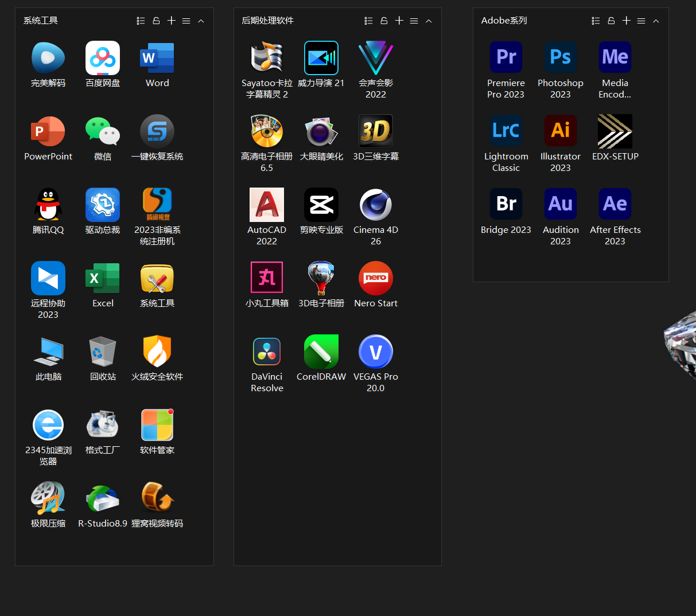Toggle lock on Adobe系列 panel

611,21
